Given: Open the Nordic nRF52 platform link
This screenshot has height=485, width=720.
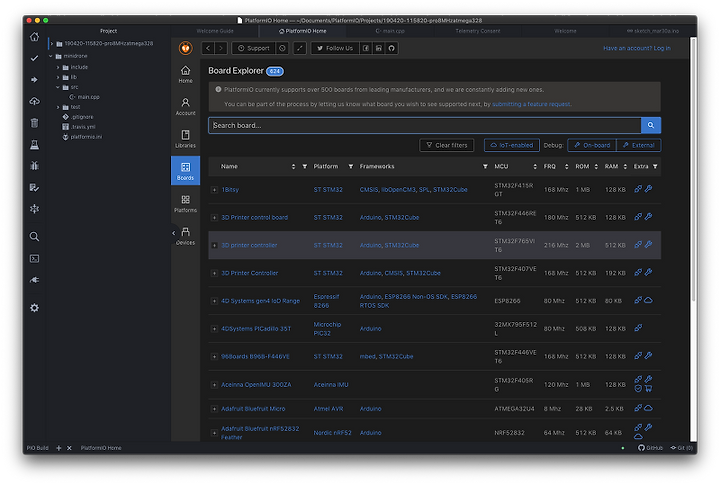Looking at the screenshot, I should point(332,433).
